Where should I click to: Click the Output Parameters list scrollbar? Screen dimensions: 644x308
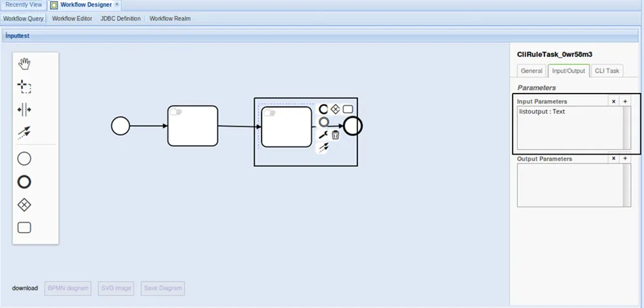coord(627,185)
